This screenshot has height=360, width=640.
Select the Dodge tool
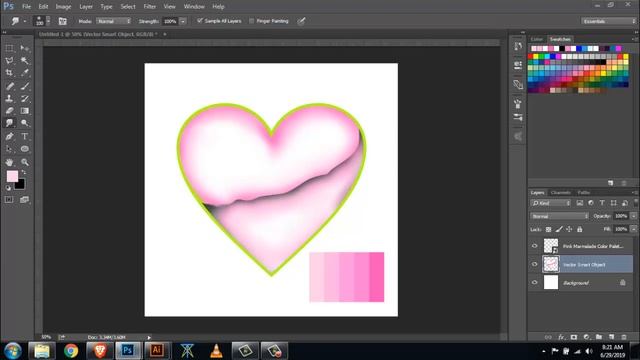coord(25,123)
